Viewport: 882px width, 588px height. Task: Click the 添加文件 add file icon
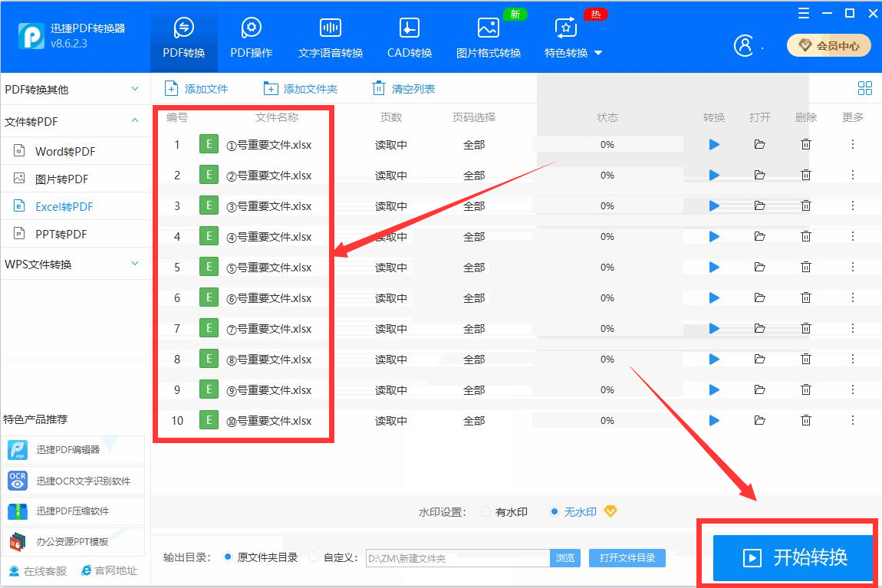[x=170, y=88]
